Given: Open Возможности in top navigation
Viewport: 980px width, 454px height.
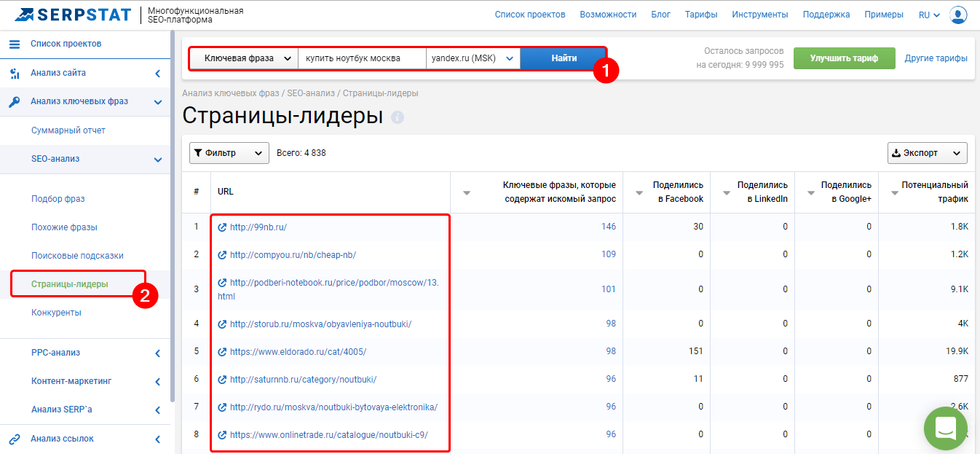Looking at the screenshot, I should (x=608, y=15).
